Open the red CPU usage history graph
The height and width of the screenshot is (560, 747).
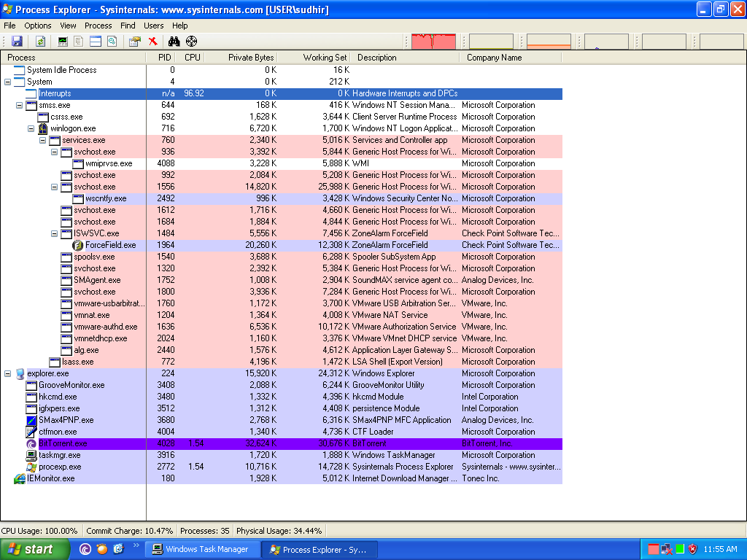pos(433,42)
